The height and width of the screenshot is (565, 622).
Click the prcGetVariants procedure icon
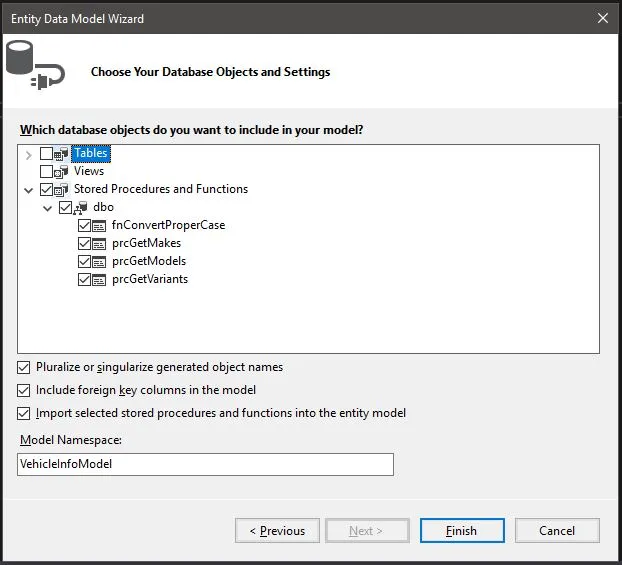tap(100, 279)
